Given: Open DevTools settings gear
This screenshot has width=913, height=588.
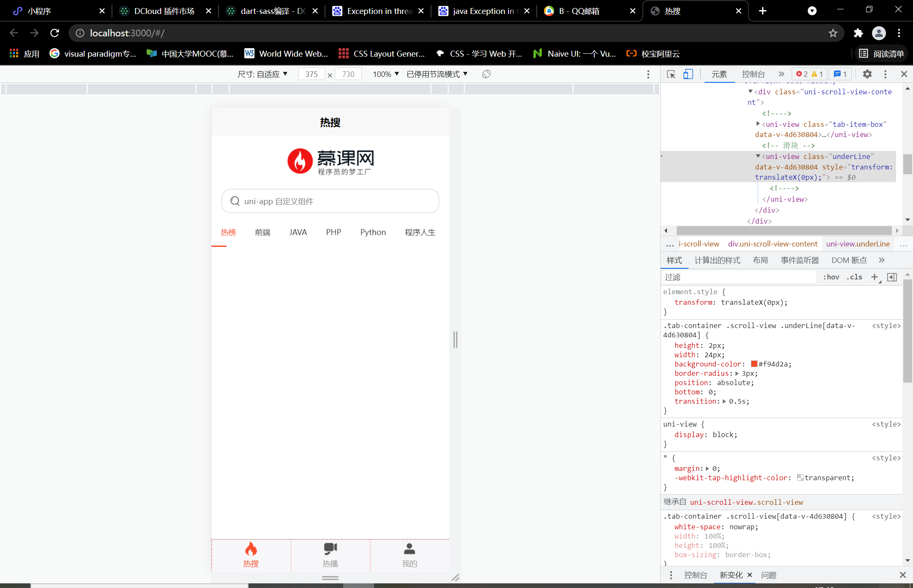Looking at the screenshot, I should [x=867, y=74].
